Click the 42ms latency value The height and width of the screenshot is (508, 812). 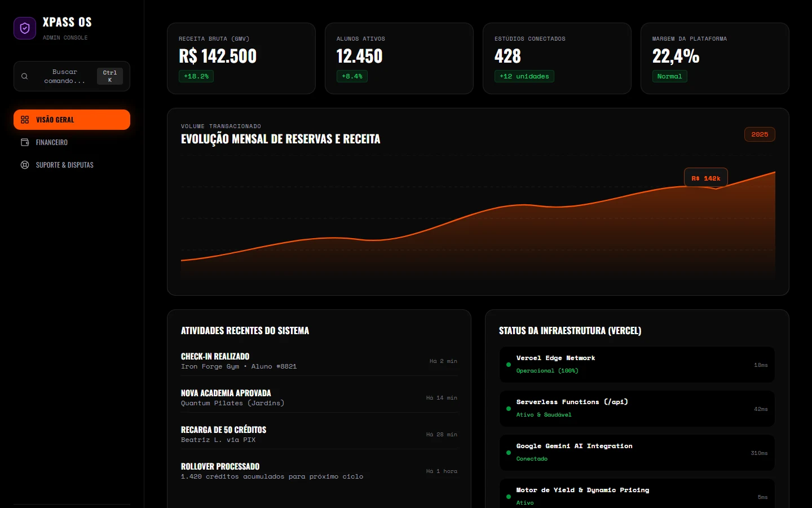click(x=761, y=409)
